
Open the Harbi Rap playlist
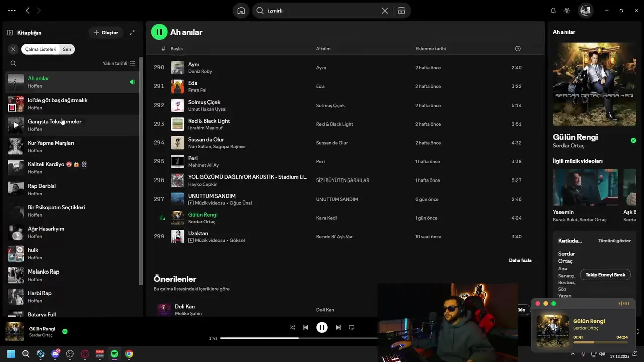pyautogui.click(x=73, y=297)
